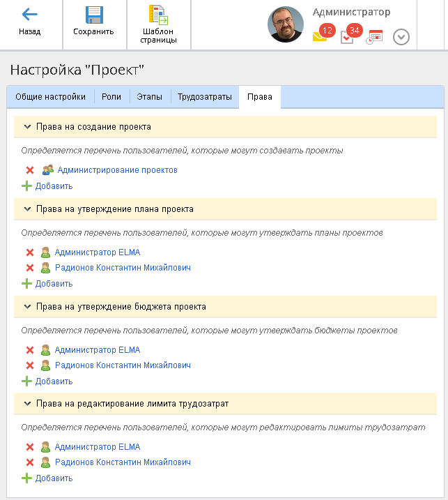Viewport: 448px width, 500px height.
Task: Click user icon of Администратор ELMA in labor limit section
Action: pyautogui.click(x=45, y=447)
